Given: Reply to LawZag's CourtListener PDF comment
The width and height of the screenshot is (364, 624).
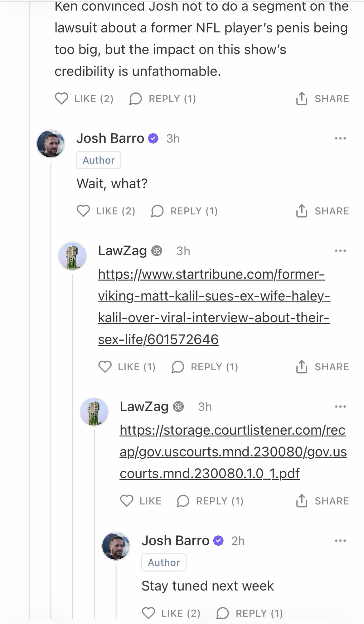Looking at the screenshot, I should tap(210, 501).
